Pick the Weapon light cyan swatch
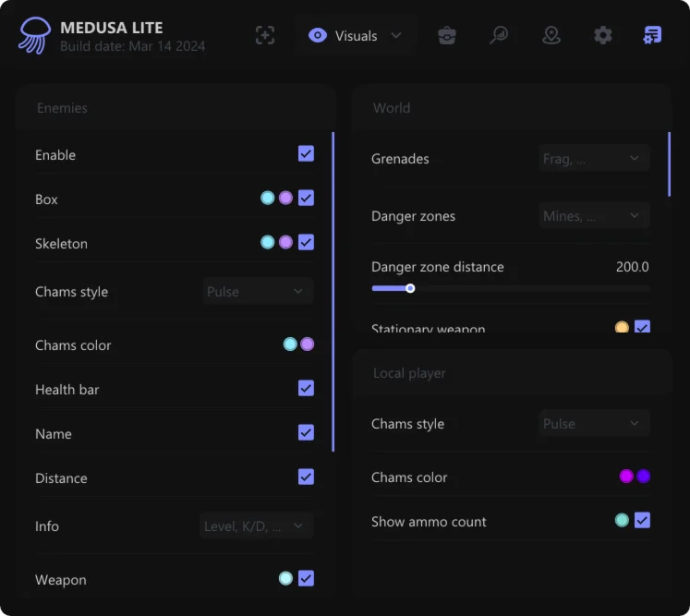The width and height of the screenshot is (690, 616). [x=285, y=578]
